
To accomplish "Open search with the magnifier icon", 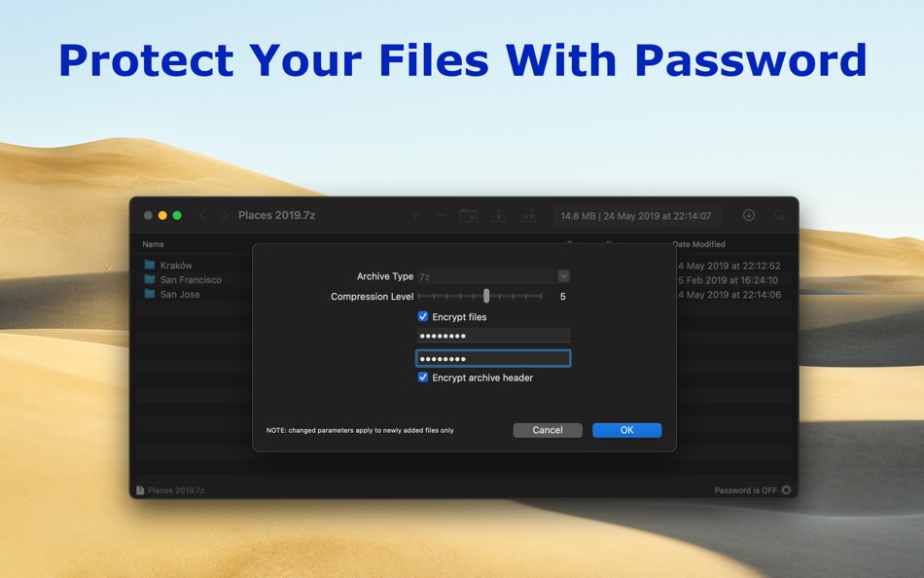I will point(779,215).
